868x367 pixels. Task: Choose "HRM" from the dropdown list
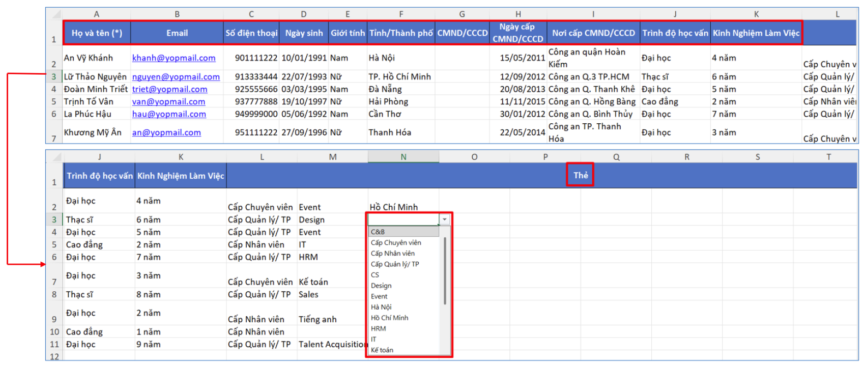[x=378, y=328]
